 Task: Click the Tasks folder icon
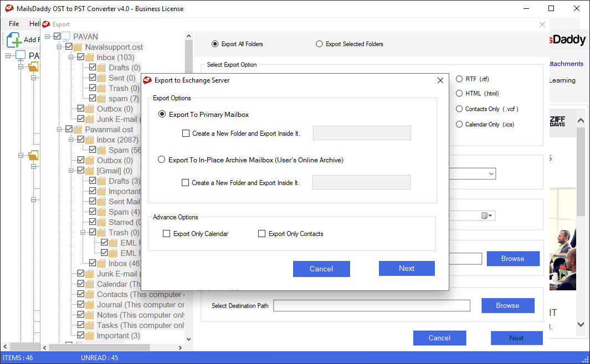(90, 325)
